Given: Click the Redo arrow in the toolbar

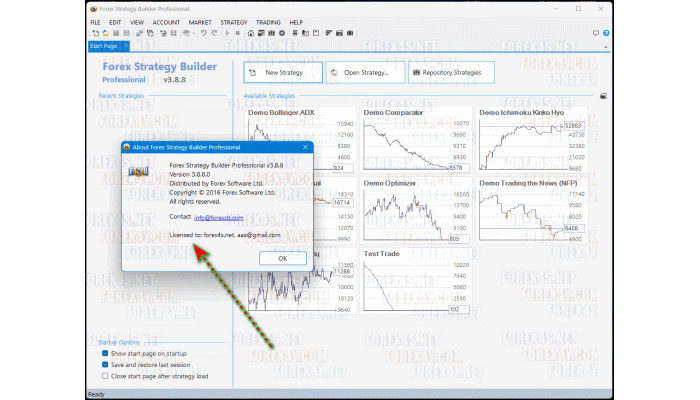Looking at the screenshot, I should click(x=214, y=33).
